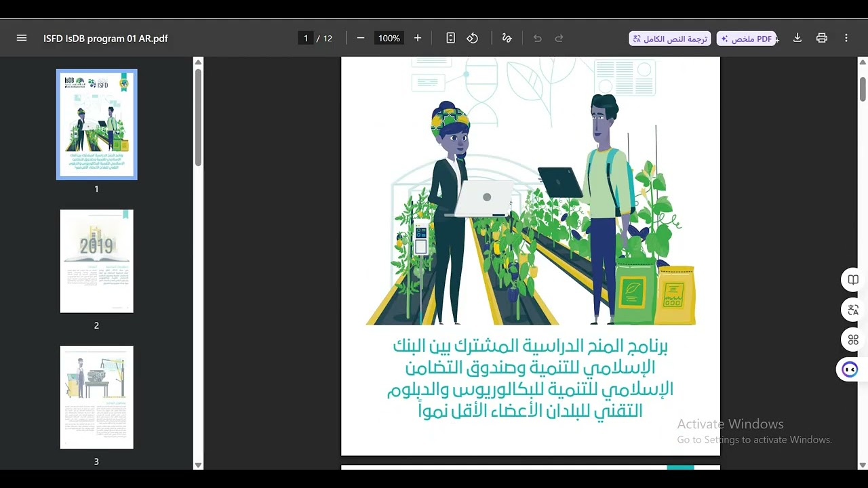The width and height of the screenshot is (868, 488).
Task: Select page 2 thumbnail with 2019
Action: 96,261
